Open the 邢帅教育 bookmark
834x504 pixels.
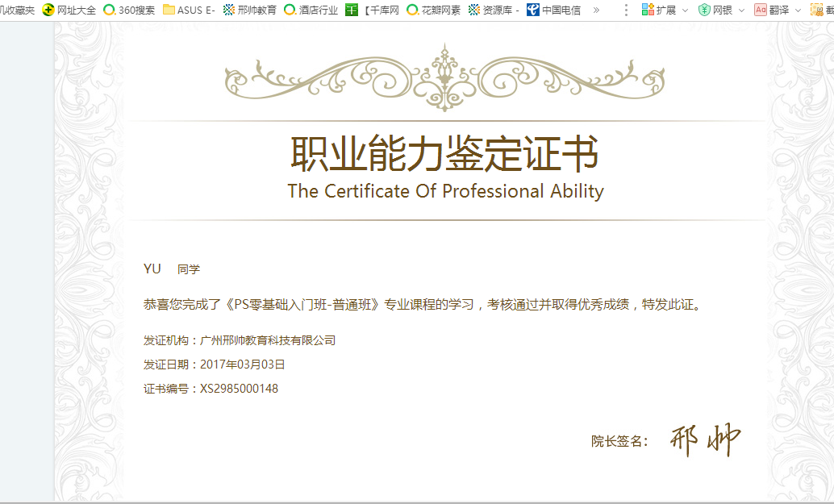pyautogui.click(x=250, y=10)
